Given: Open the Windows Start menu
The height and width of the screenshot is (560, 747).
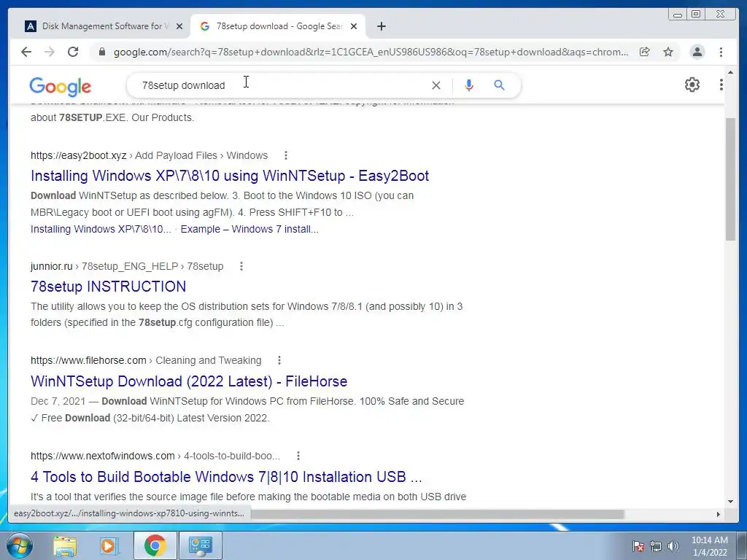Looking at the screenshot, I should [x=19, y=545].
